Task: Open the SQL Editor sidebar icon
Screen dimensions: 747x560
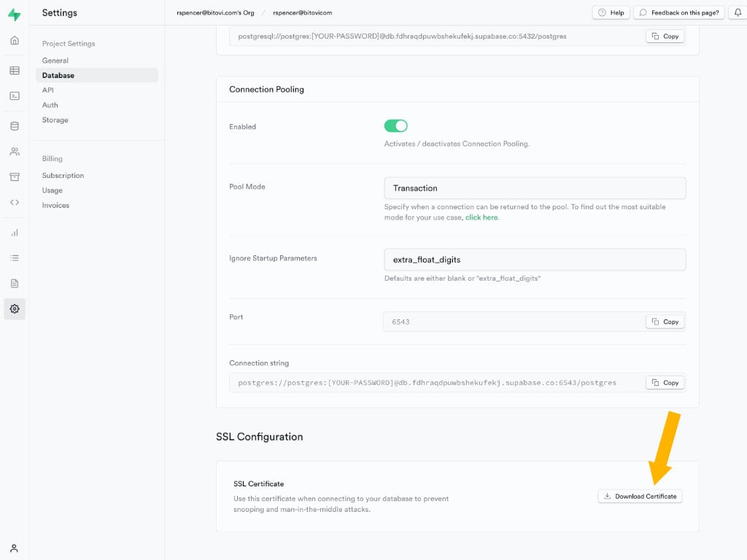Action: pos(15,96)
